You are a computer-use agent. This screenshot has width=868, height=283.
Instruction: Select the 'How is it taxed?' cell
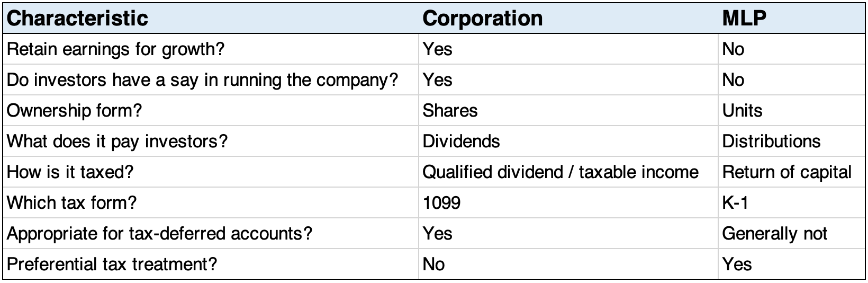[x=70, y=172]
